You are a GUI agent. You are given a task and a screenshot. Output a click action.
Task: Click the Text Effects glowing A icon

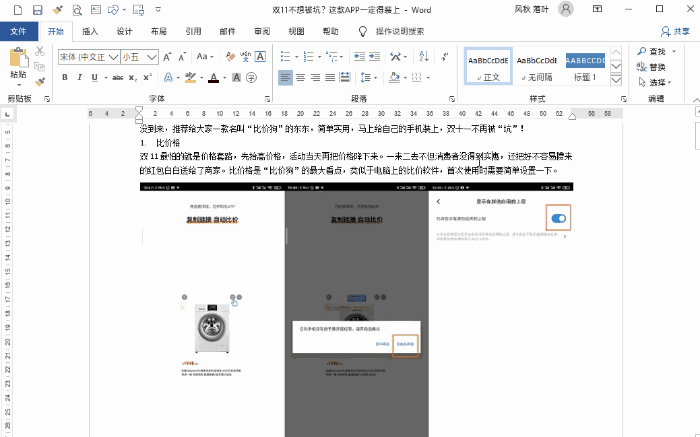168,77
